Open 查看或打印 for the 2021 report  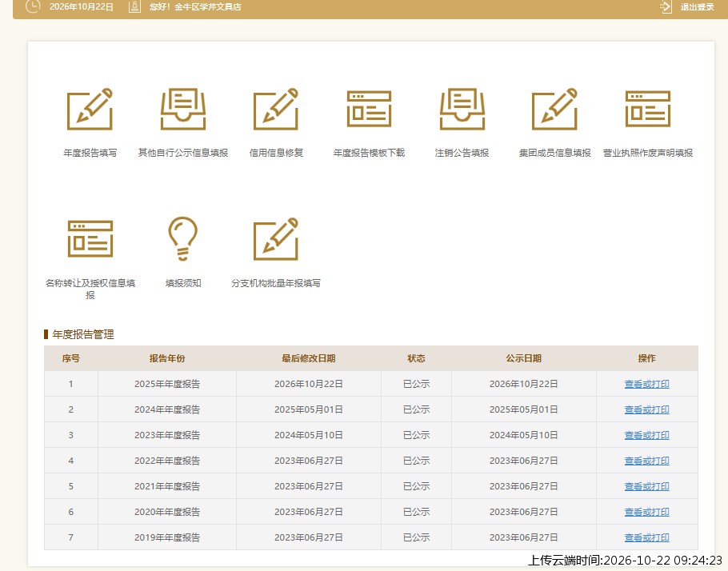646,486
